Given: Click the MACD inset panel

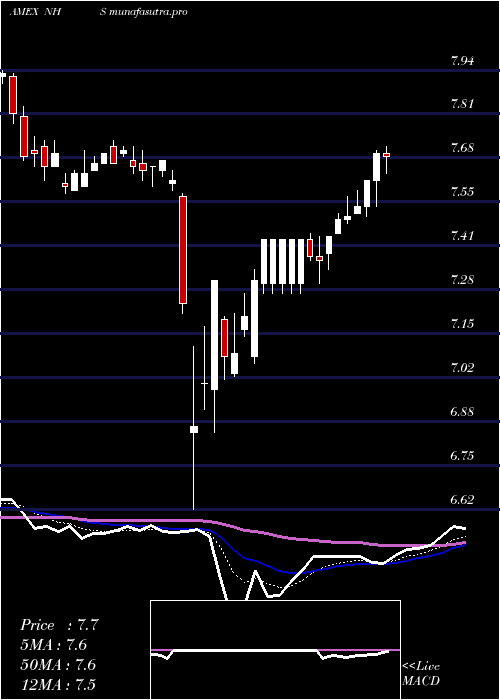Looking at the screenshot, I should [x=275, y=650].
